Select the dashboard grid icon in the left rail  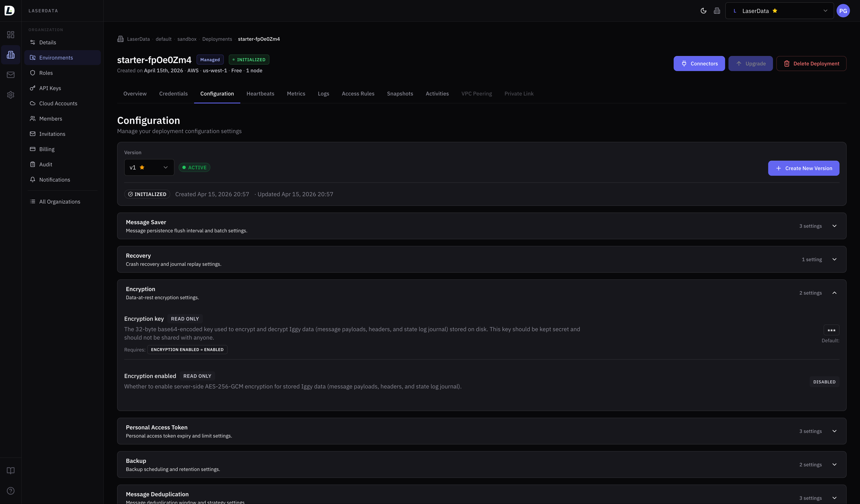[11, 34]
